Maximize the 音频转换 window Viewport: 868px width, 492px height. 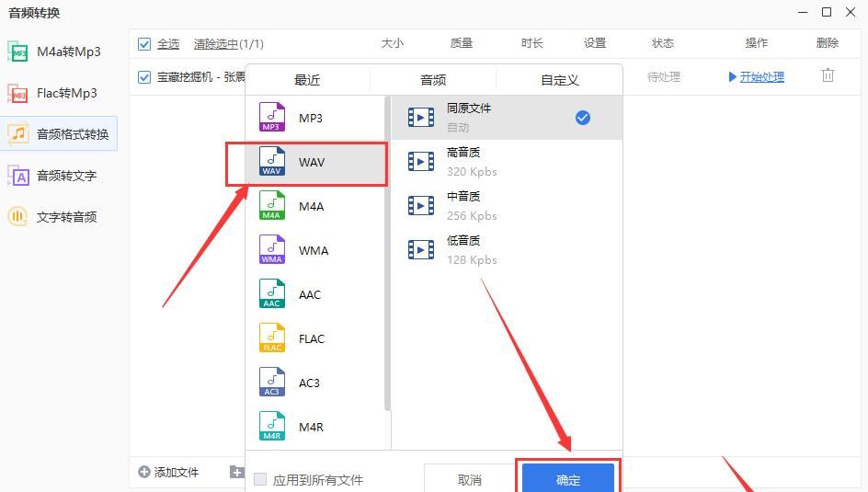pyautogui.click(x=827, y=12)
